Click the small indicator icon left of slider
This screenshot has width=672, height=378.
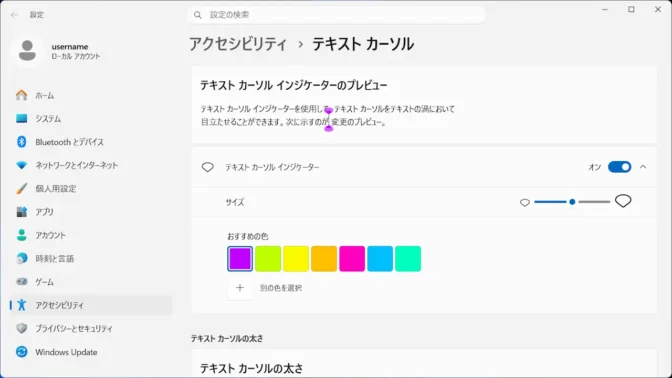point(525,202)
